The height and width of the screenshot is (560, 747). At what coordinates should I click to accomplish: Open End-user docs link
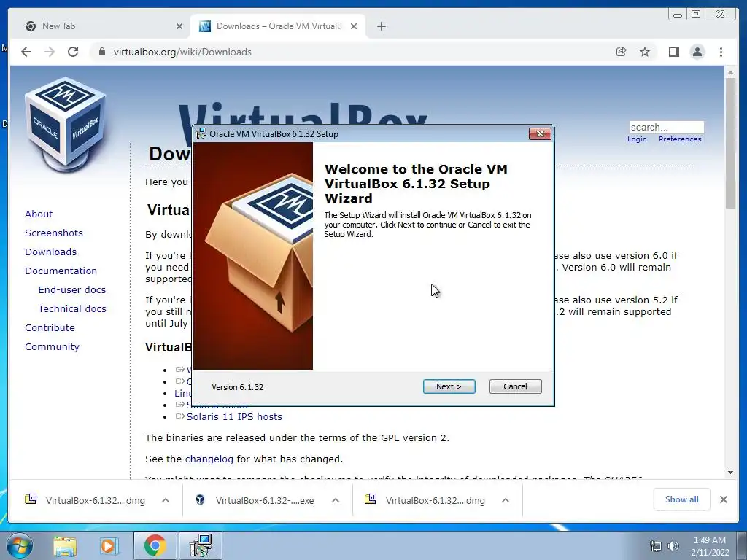[x=72, y=290]
